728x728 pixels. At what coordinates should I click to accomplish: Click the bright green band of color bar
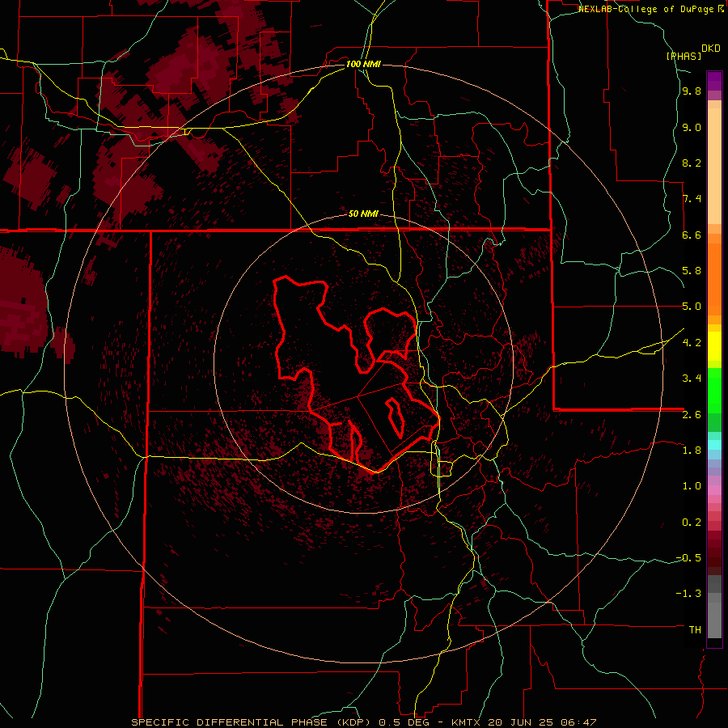[714, 390]
